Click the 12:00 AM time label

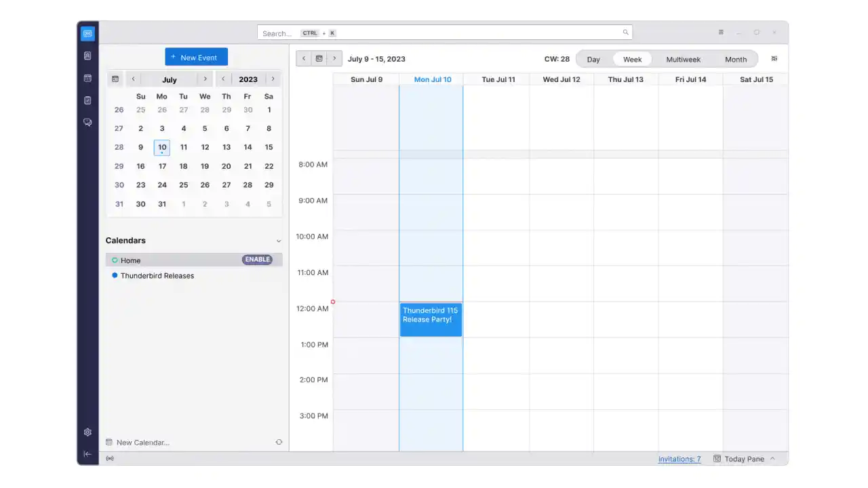(x=312, y=308)
